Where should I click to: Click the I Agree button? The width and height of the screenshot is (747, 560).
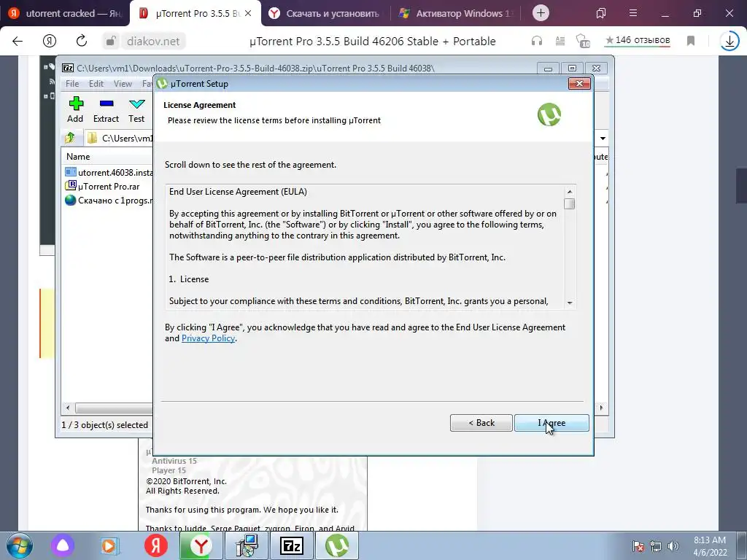point(551,423)
